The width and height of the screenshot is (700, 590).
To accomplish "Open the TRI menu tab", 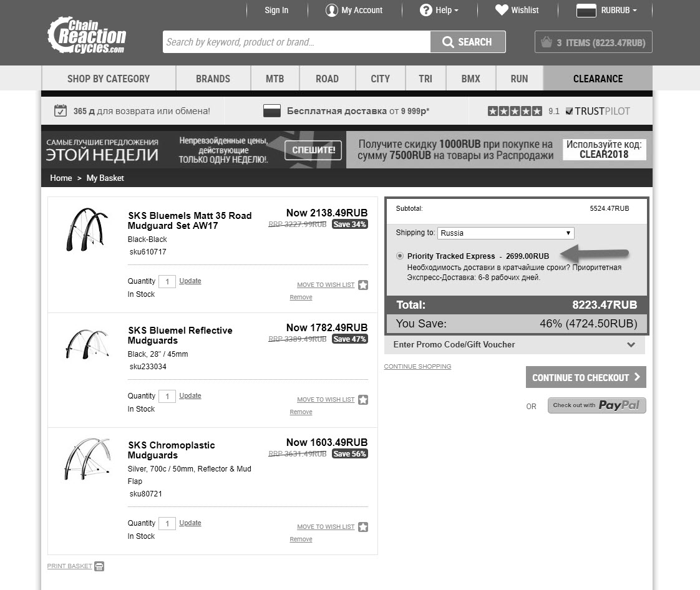I will coord(425,79).
